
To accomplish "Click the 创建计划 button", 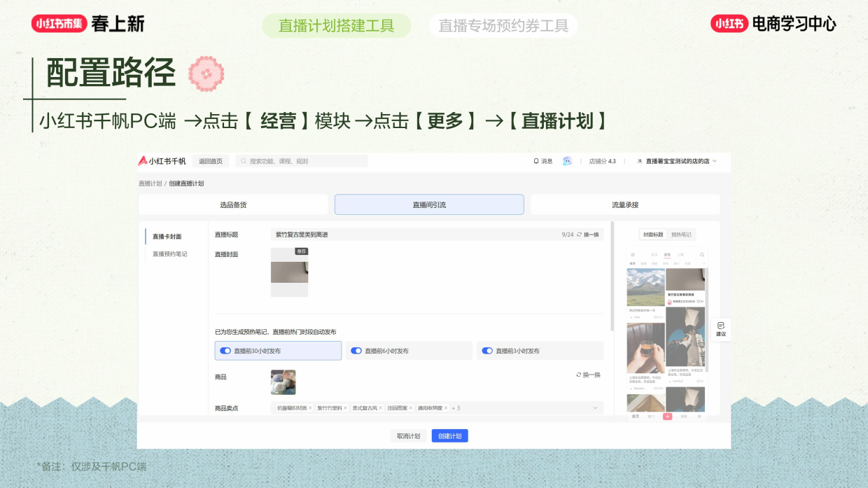I will pos(450,435).
